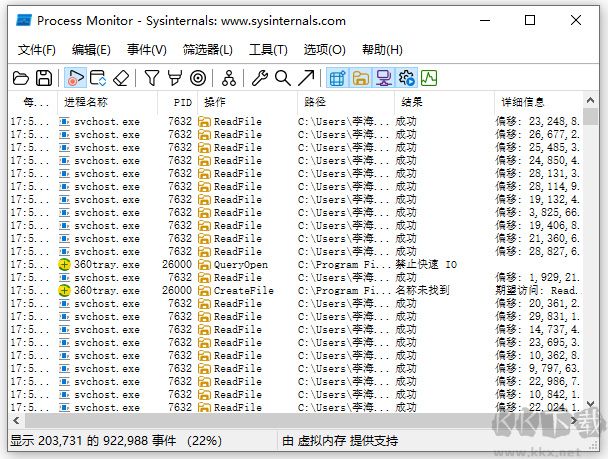Sort by the PID column header
Screen dimensions: 608x459
(178, 102)
